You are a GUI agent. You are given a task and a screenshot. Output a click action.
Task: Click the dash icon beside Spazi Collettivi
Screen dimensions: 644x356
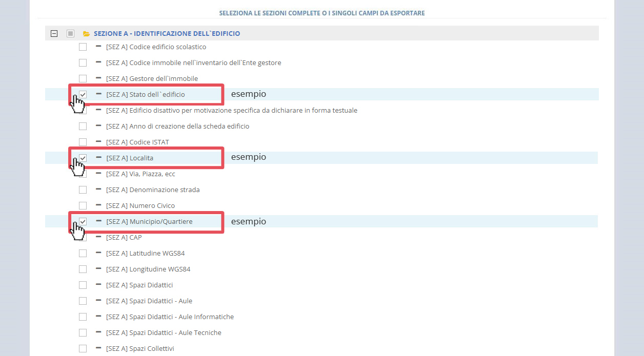point(97,348)
